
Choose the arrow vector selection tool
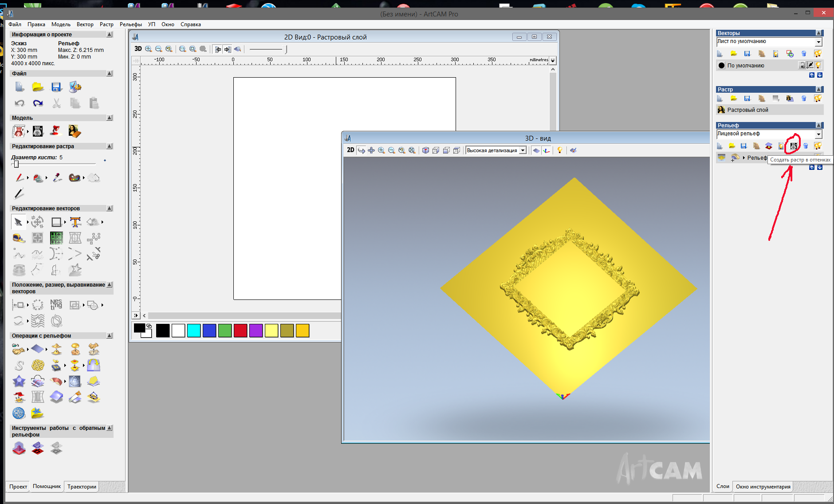(18, 222)
